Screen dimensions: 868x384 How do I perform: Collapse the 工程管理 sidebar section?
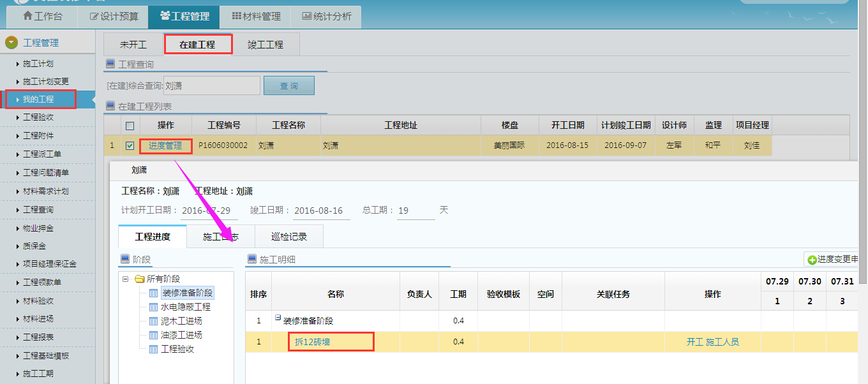(x=11, y=43)
